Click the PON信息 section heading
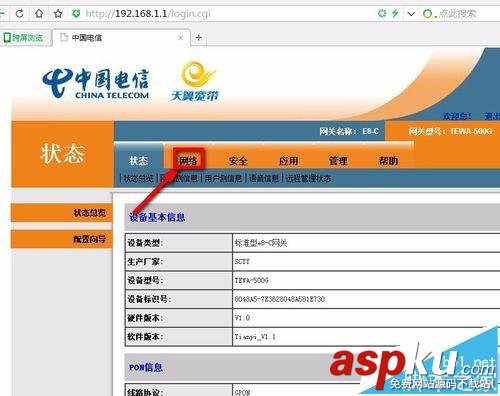Image resolution: width=500 pixels, height=396 pixels. [x=146, y=367]
